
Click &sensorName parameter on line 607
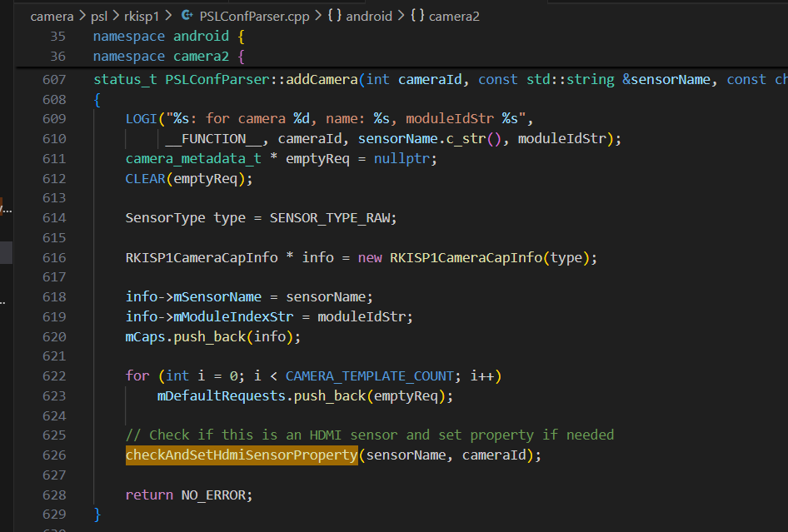click(x=666, y=79)
